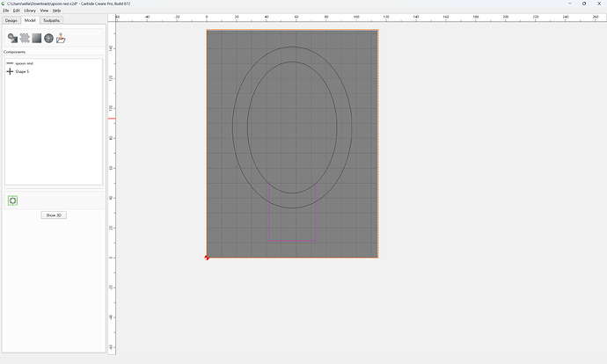607x364 pixels.
Task: Open the File menu
Action: (6, 11)
